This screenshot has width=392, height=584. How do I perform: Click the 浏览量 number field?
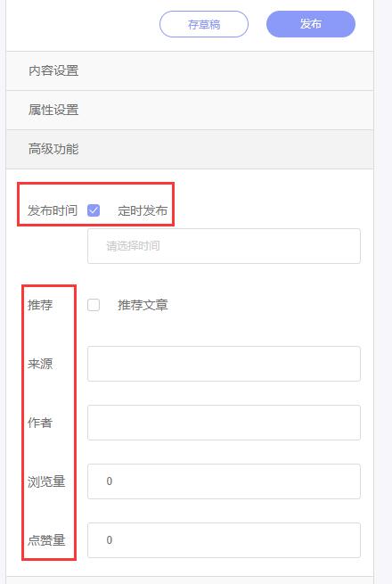(x=224, y=481)
